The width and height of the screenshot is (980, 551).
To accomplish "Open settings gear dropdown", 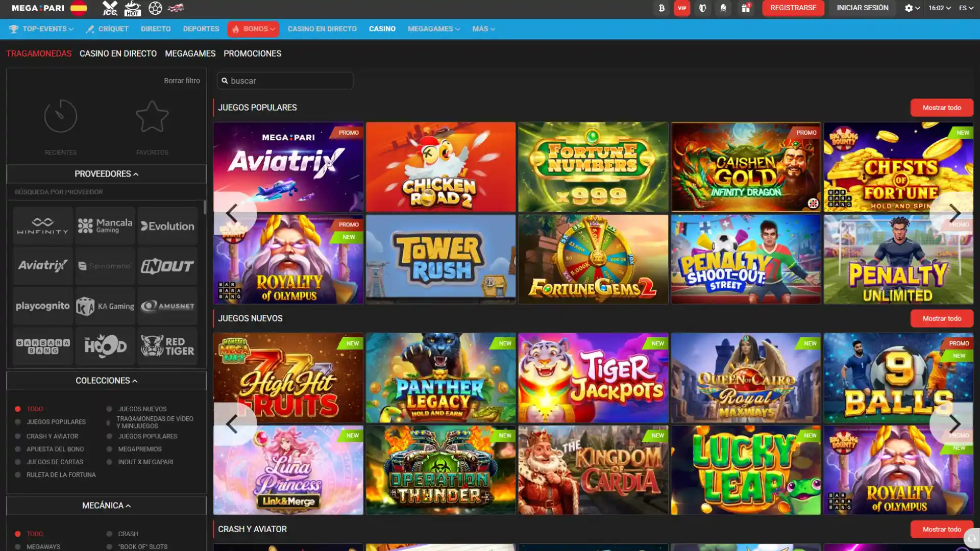I will (x=912, y=8).
